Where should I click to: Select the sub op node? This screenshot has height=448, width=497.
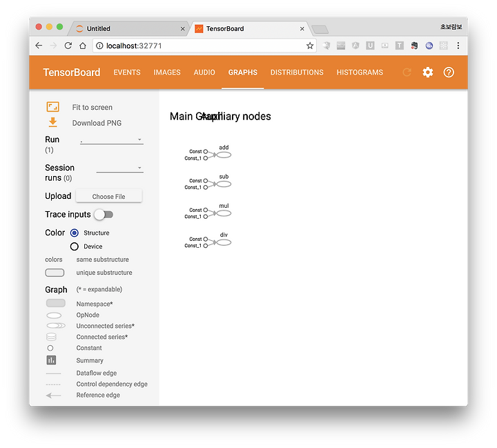[224, 184]
